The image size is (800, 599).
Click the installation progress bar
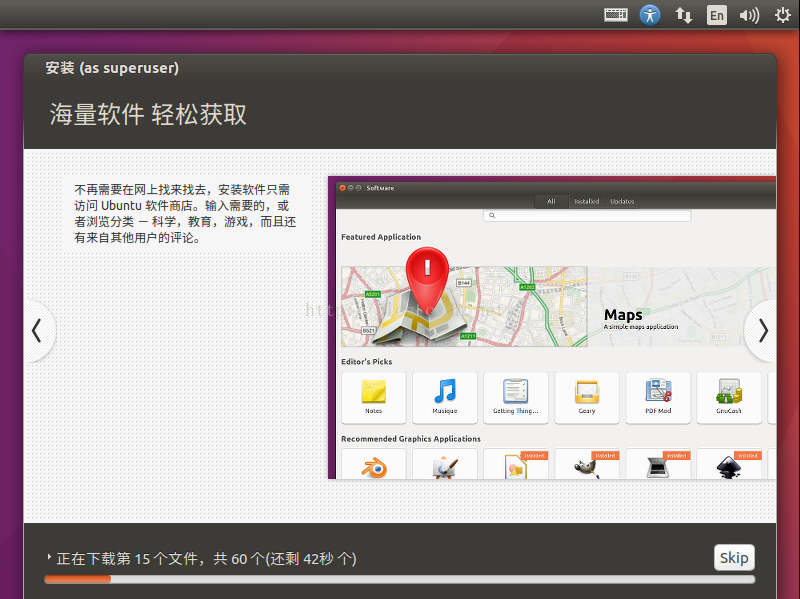pyautogui.click(x=399, y=579)
